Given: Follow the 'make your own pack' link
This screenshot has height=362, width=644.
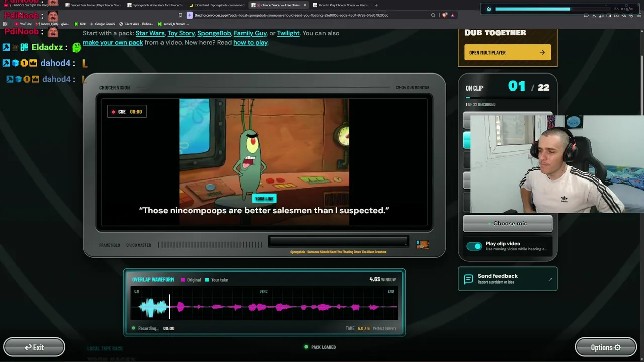Looking at the screenshot, I should pyautogui.click(x=113, y=42).
